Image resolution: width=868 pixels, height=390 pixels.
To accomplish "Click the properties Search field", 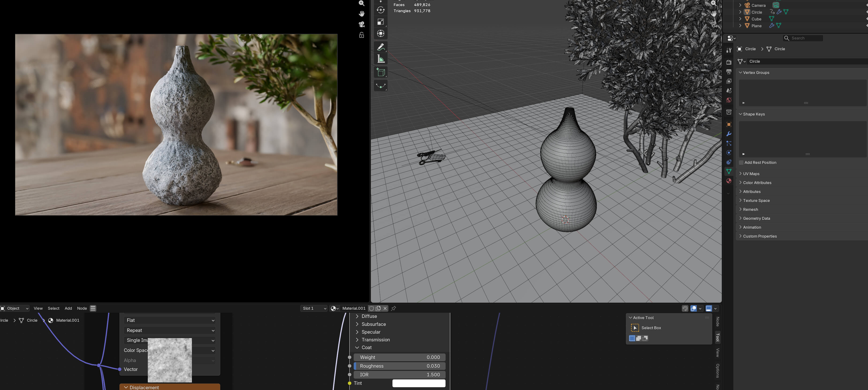I will tap(803, 38).
